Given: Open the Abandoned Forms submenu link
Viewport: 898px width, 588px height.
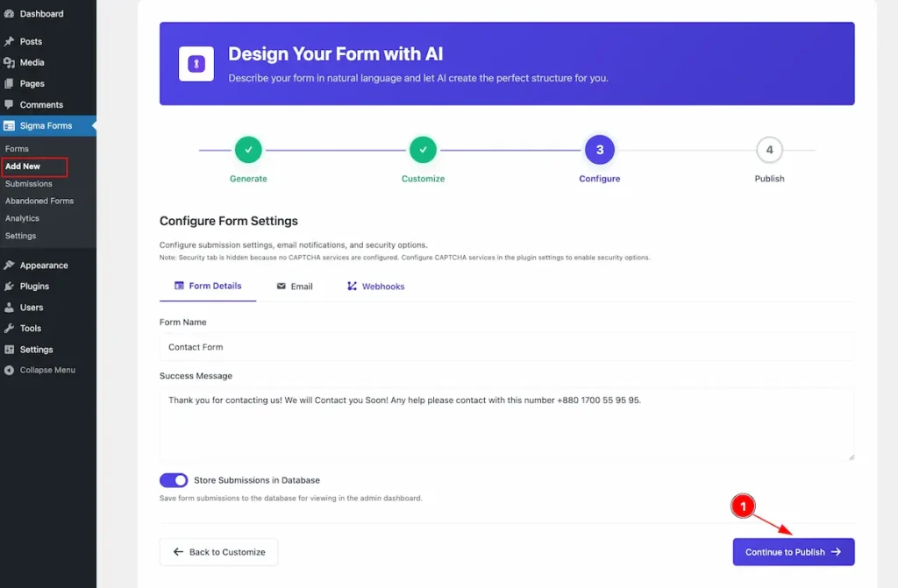Looking at the screenshot, I should click(x=39, y=201).
